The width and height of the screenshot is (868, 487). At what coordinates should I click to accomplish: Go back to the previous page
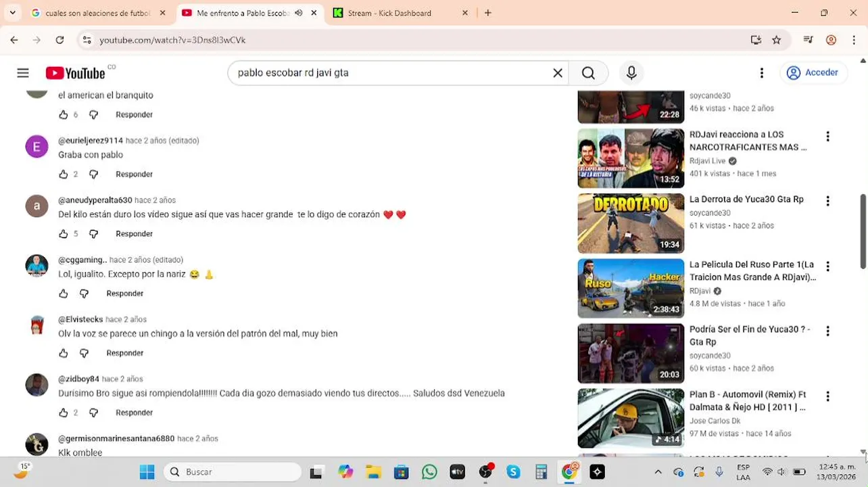(x=14, y=40)
